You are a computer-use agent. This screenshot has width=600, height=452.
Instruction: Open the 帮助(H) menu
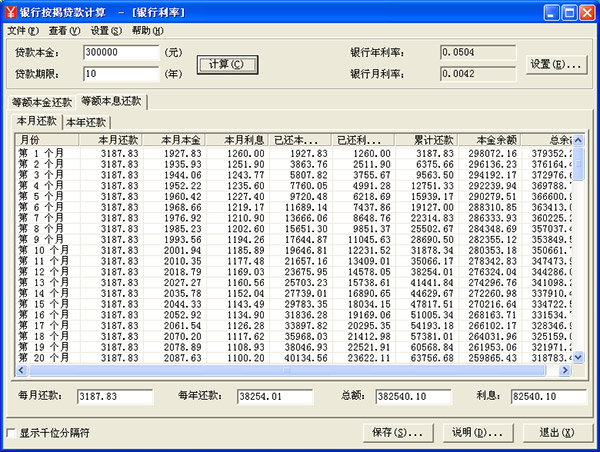pyautogui.click(x=148, y=31)
